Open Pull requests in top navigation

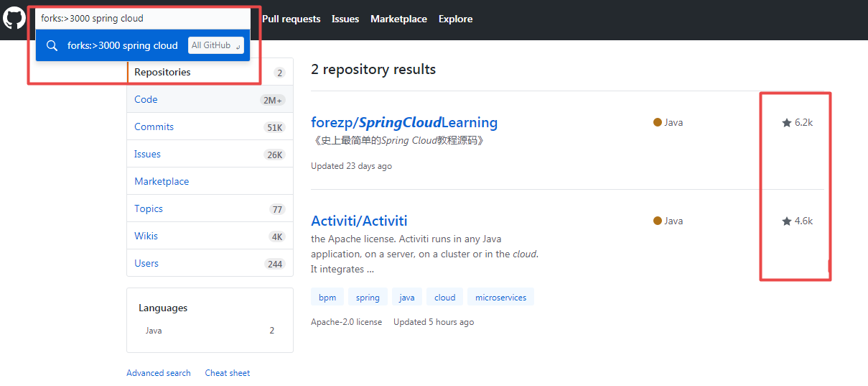pyautogui.click(x=291, y=19)
